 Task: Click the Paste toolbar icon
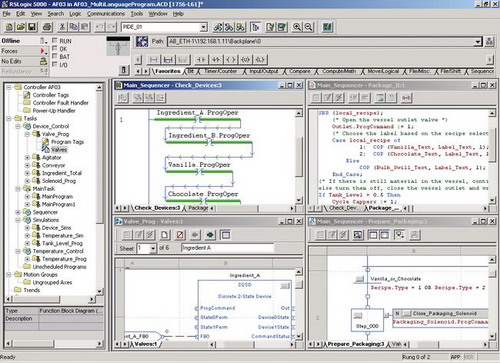click(85, 27)
